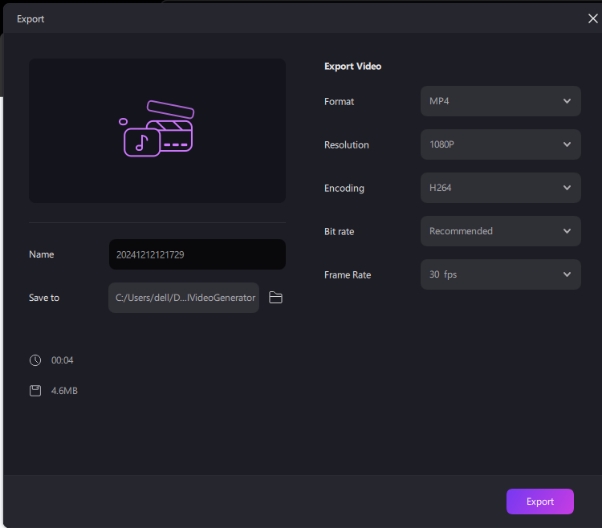This screenshot has height=528, width=602.
Task: Click the clapperboard media icon in preview
Action: [157, 129]
